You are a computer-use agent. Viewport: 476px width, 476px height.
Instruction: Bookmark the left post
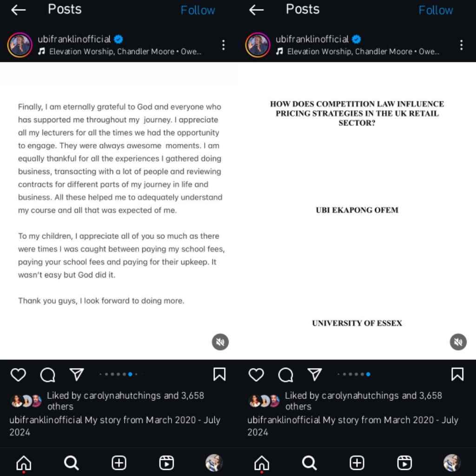coord(219,374)
